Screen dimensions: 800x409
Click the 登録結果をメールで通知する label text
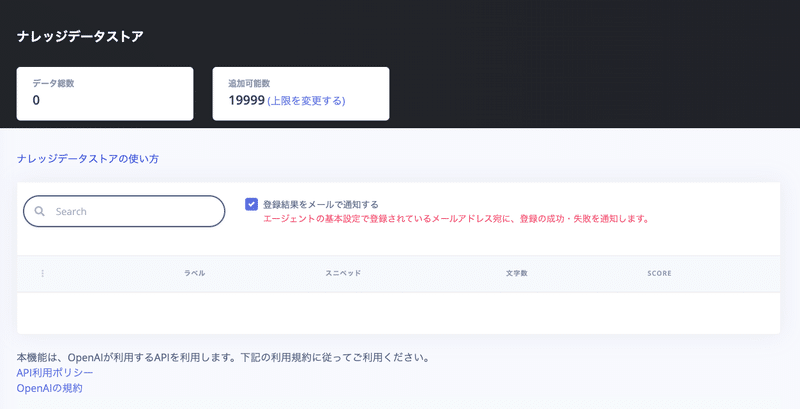(321, 204)
